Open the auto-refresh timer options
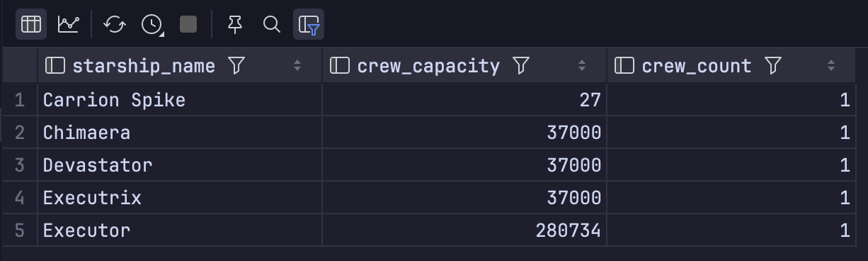Image resolution: width=868 pixels, height=261 pixels. pyautogui.click(x=152, y=24)
